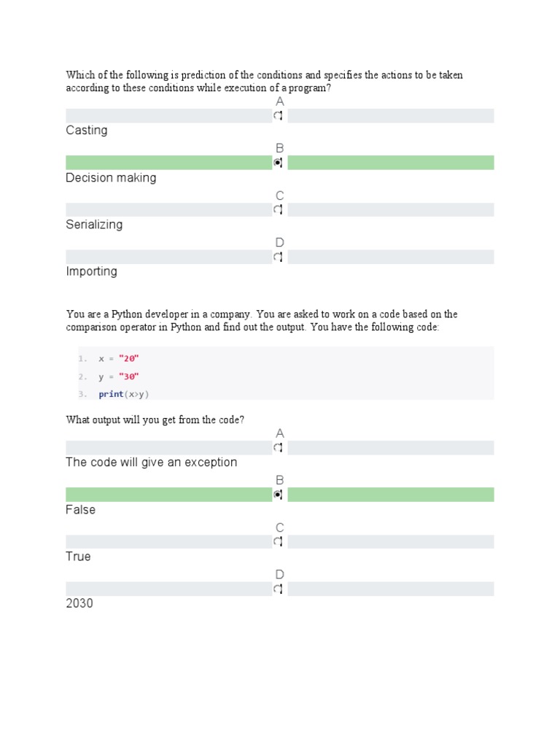Viewport: 560px width, 747px height.
Task: Click the x = "20" code line
Action: click(119, 358)
